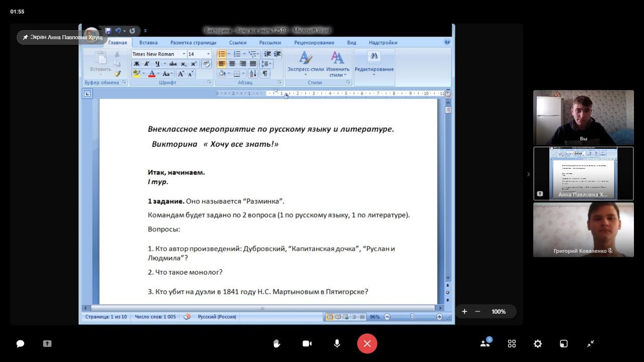
Task: Click the text highlight color marker
Action: tap(136, 73)
